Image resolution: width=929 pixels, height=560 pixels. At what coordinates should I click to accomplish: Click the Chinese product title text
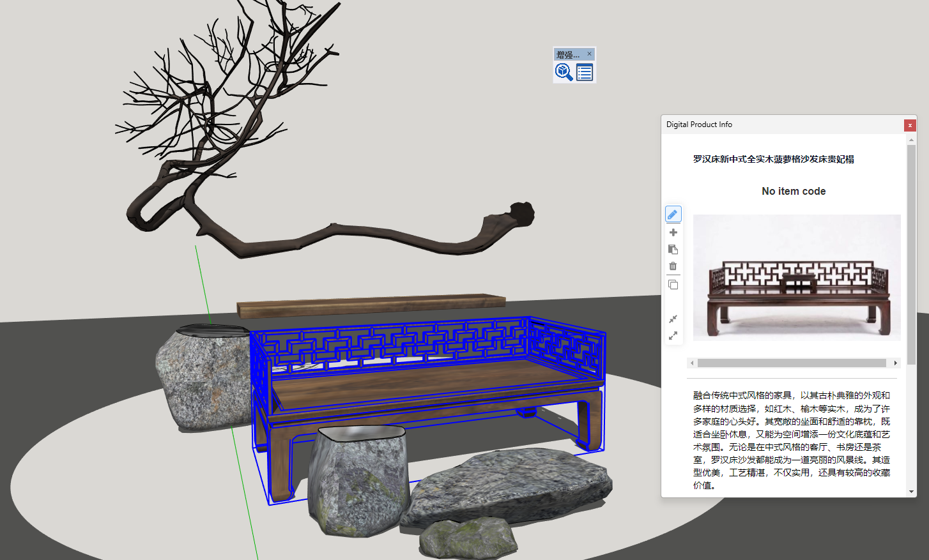[x=773, y=159]
